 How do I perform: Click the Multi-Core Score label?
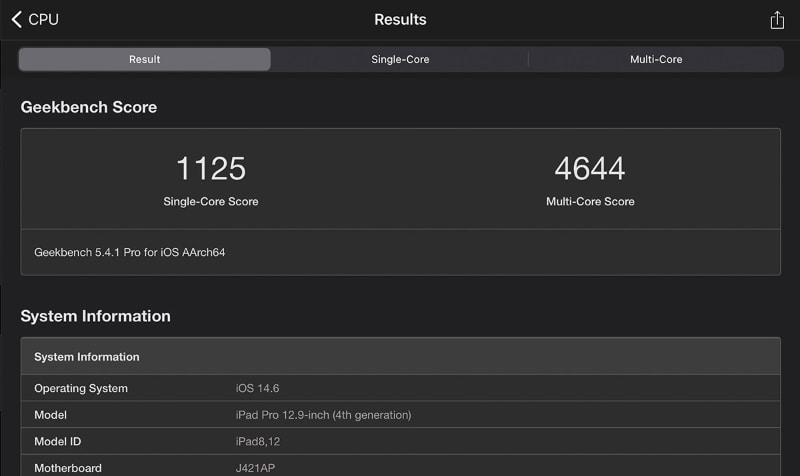(590, 202)
